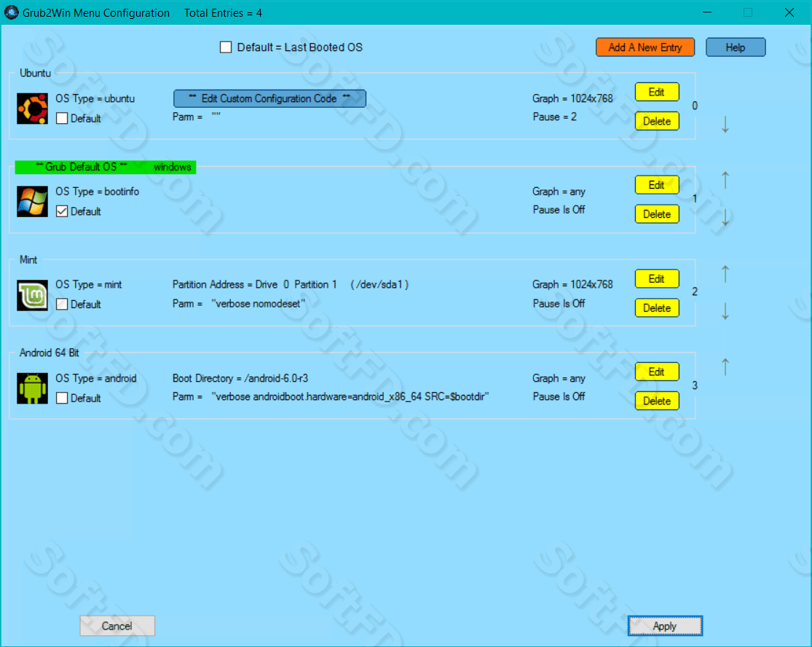Enable Default = Last Booted OS checkbox
Image resolution: width=812 pixels, height=647 pixels.
click(226, 47)
